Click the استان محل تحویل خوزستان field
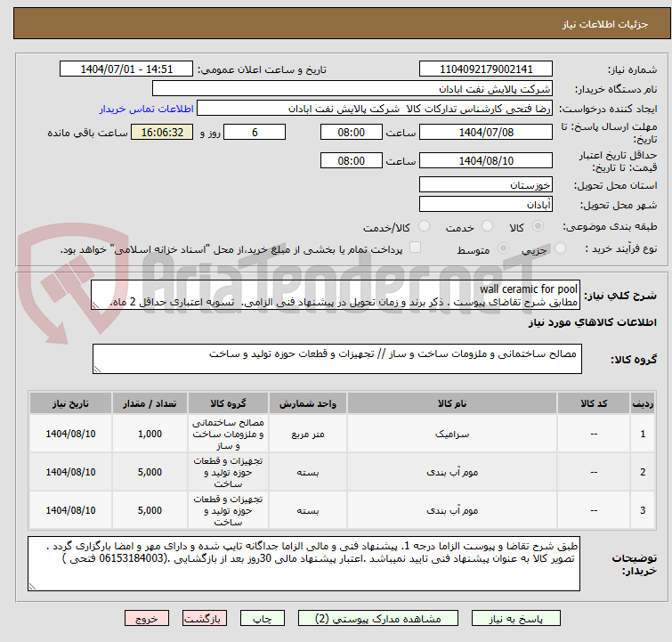Viewport: 672px width, 642px height. pyautogui.click(x=486, y=185)
